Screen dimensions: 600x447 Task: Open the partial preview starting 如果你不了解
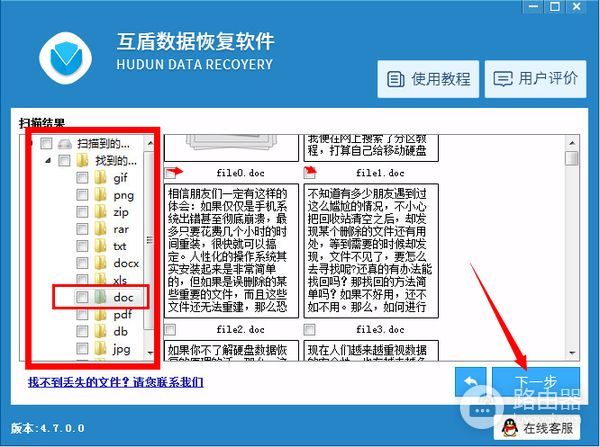231,351
